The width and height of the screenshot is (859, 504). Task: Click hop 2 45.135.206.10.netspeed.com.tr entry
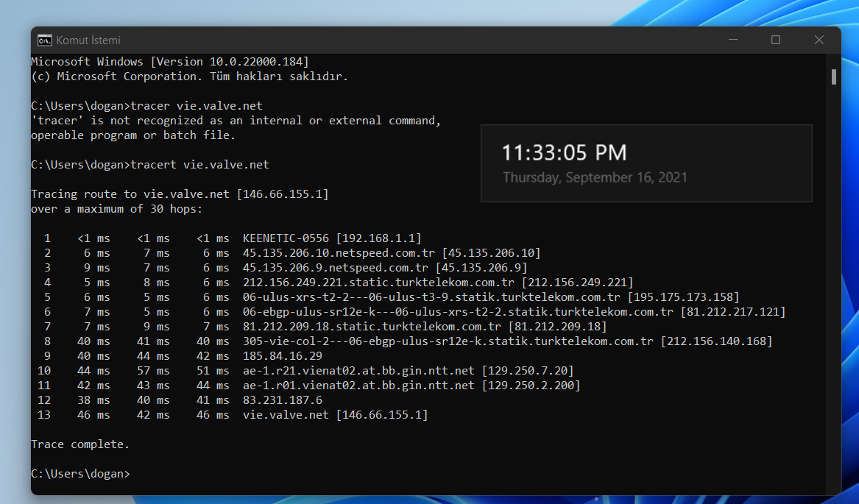tap(392, 253)
